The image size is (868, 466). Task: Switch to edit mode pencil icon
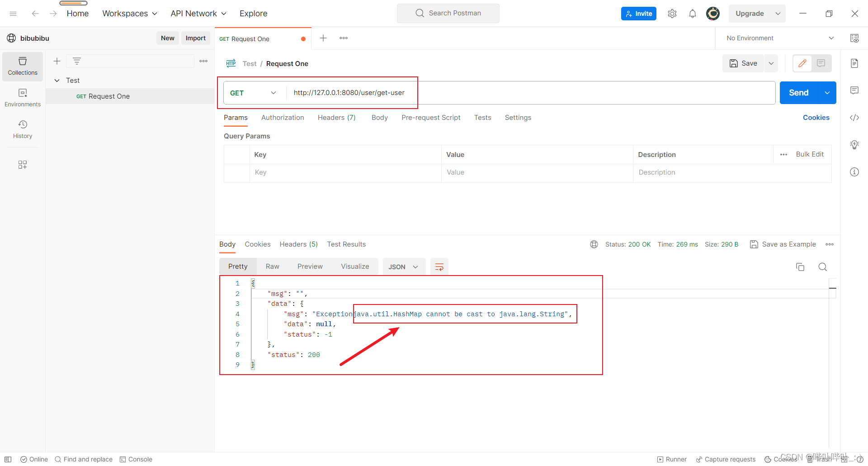[x=802, y=63]
